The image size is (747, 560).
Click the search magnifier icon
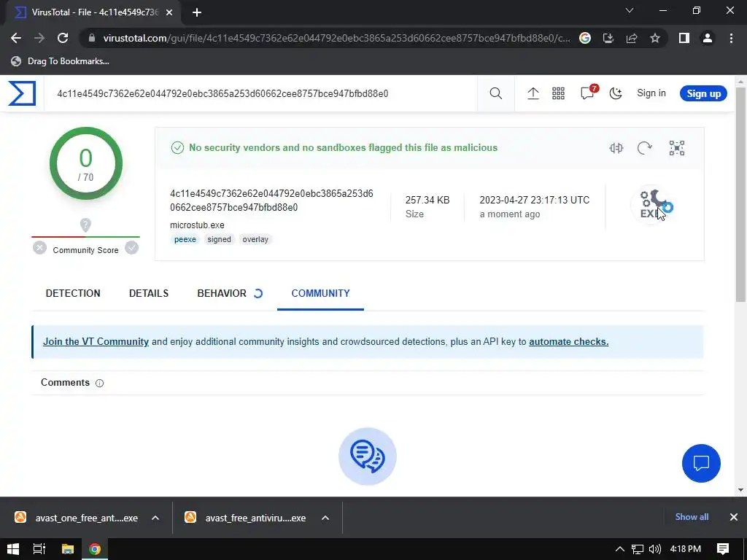[496, 93]
